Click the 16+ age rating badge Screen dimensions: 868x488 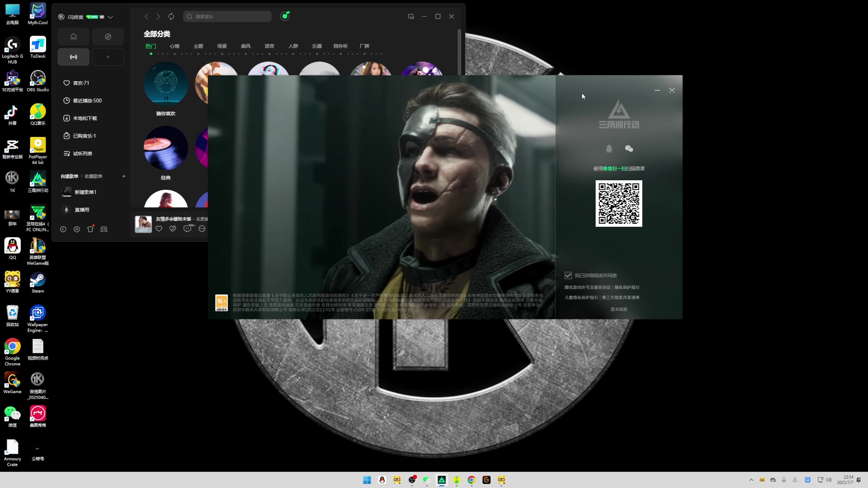tap(222, 303)
